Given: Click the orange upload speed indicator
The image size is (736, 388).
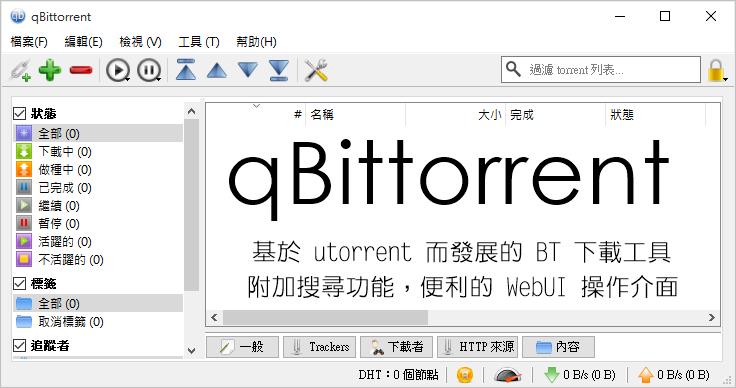Looking at the screenshot, I should [x=674, y=375].
